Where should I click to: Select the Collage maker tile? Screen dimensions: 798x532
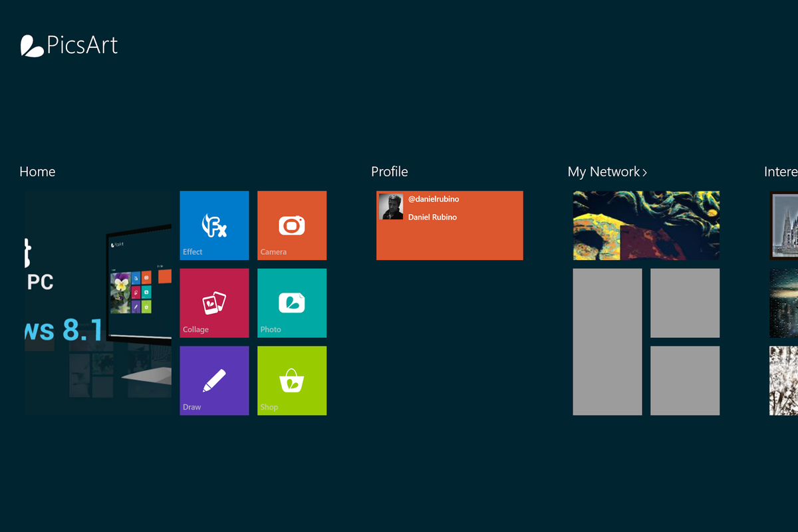[214, 303]
